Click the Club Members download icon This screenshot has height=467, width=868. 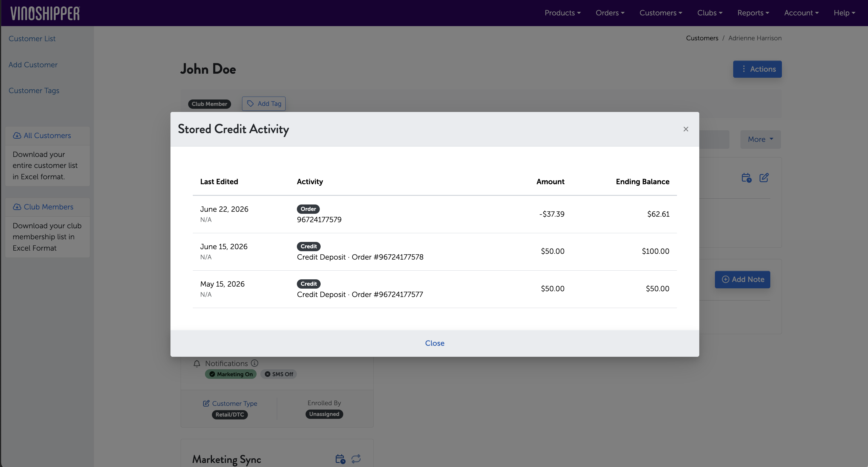17,207
